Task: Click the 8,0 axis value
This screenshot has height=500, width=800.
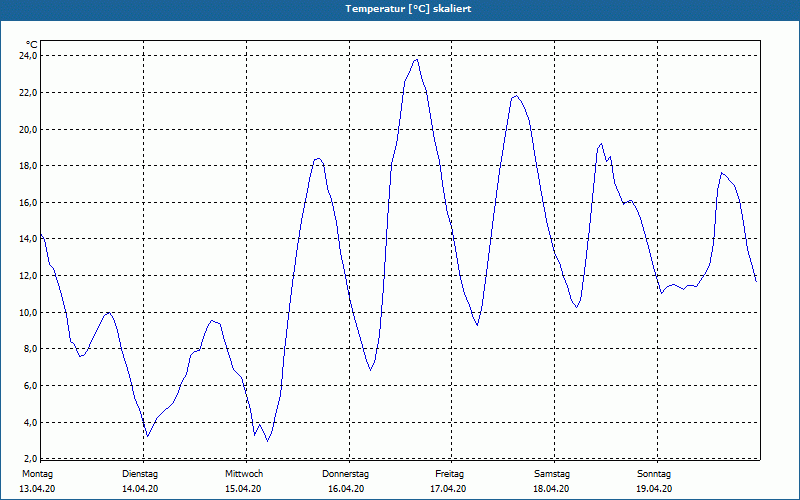Action: pos(31,349)
